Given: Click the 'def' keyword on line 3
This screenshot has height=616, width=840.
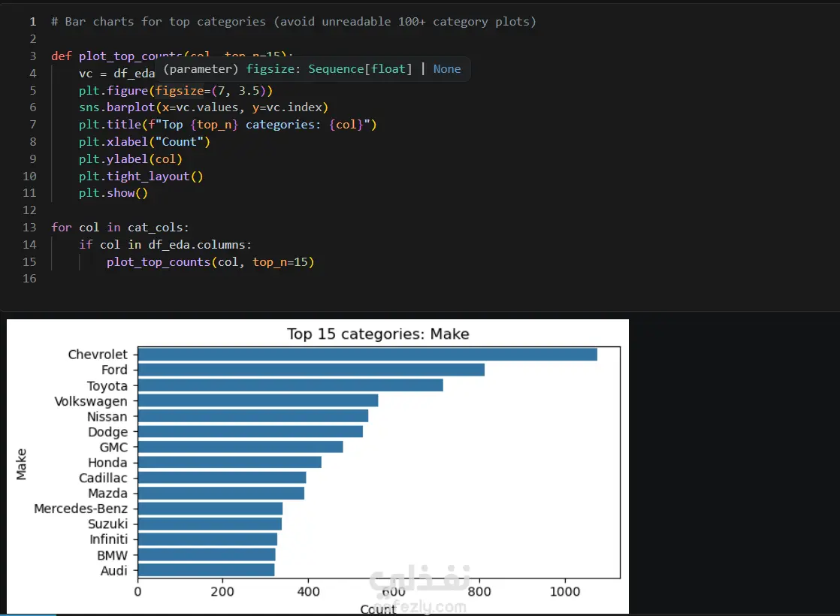Looking at the screenshot, I should (61, 56).
